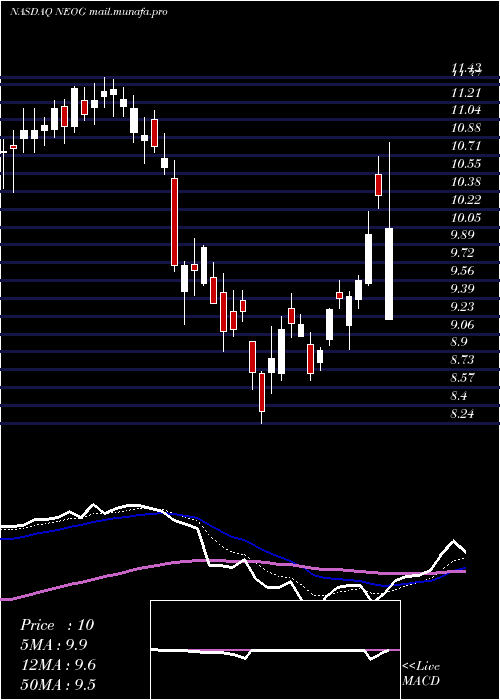Click the 11.04 price axis label
This screenshot has height=700, width=500.
pyautogui.click(x=467, y=110)
